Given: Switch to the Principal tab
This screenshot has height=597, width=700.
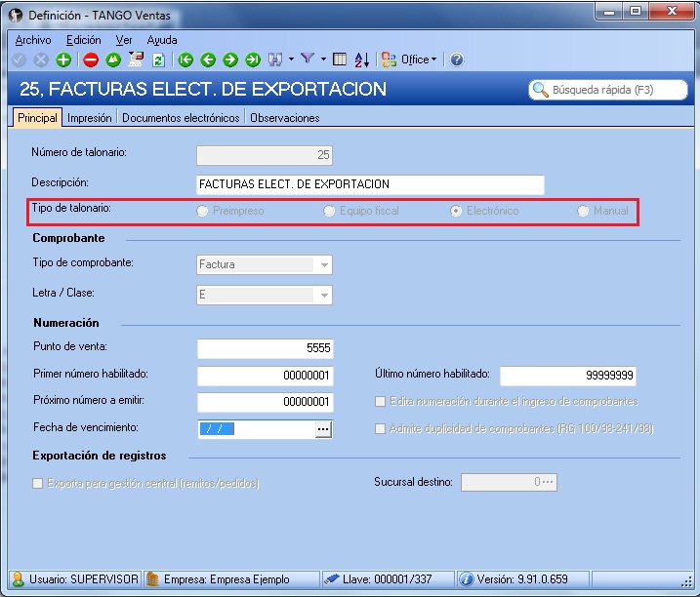Looking at the screenshot, I should [37, 118].
